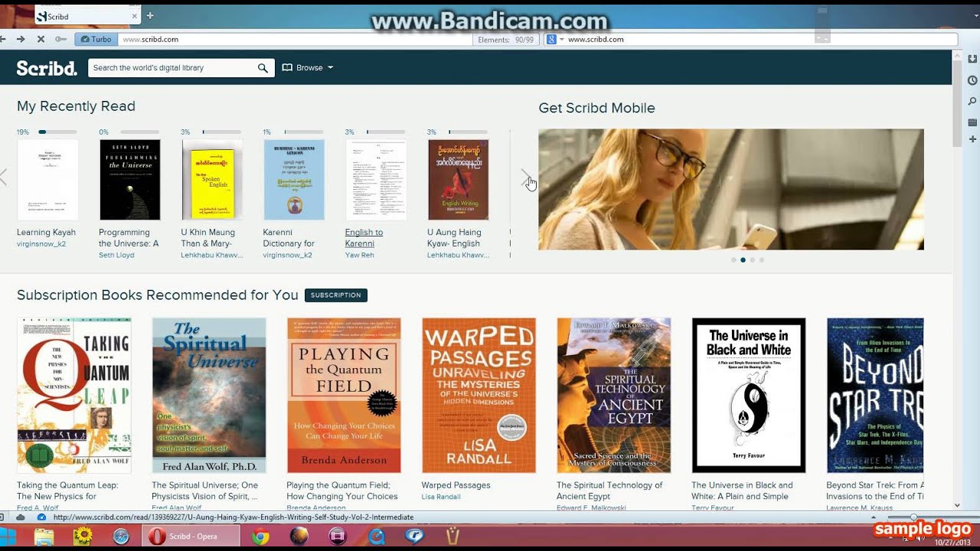Image resolution: width=980 pixels, height=551 pixels.
Task: Open Playing the Quantum Field book cover
Action: [344, 395]
